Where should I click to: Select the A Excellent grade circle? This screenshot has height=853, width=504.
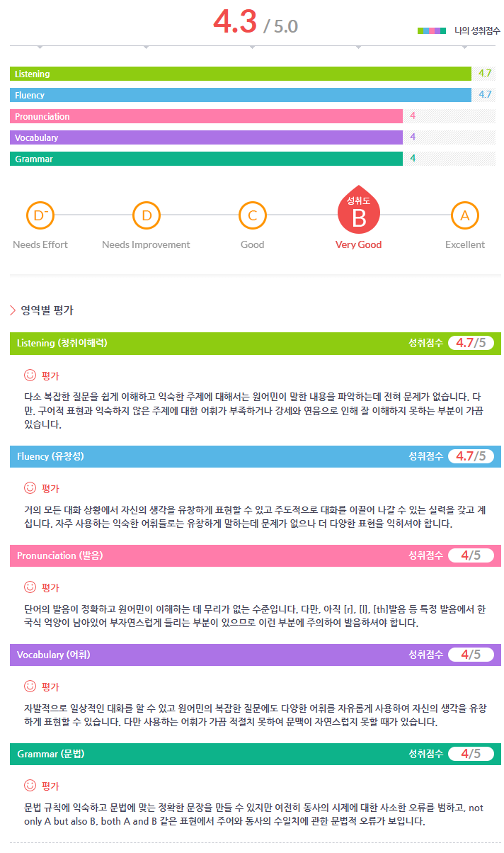coord(465,215)
